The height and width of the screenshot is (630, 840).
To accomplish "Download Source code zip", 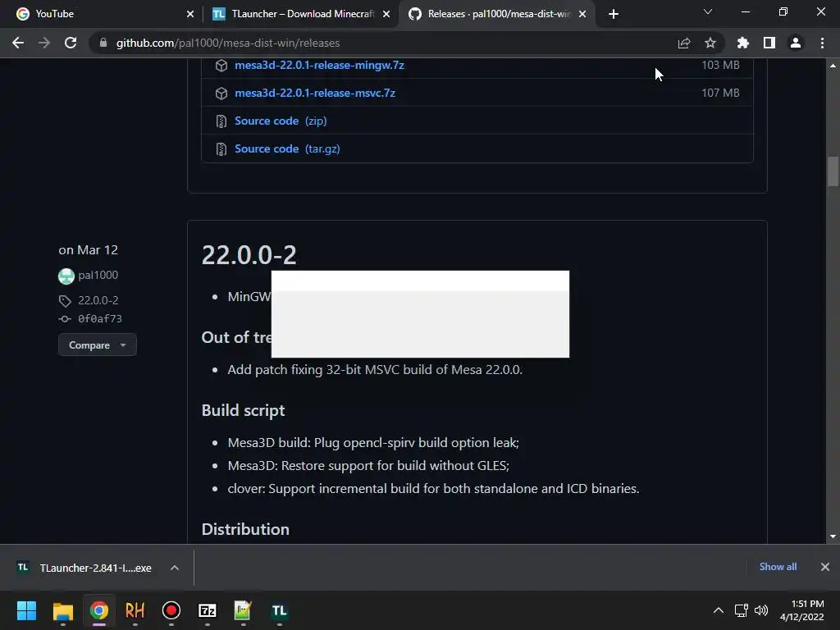I will 281,121.
